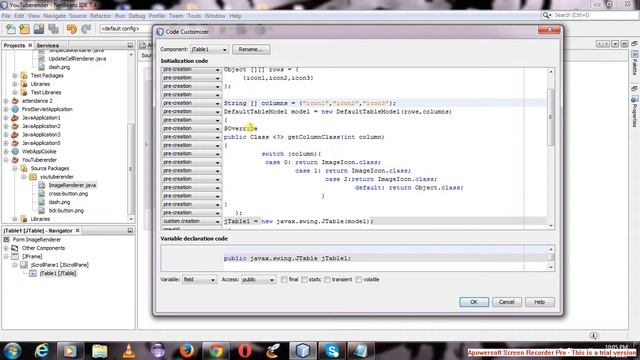Switch to the Services tab
The height and width of the screenshot is (360, 640).
pyautogui.click(x=48, y=45)
